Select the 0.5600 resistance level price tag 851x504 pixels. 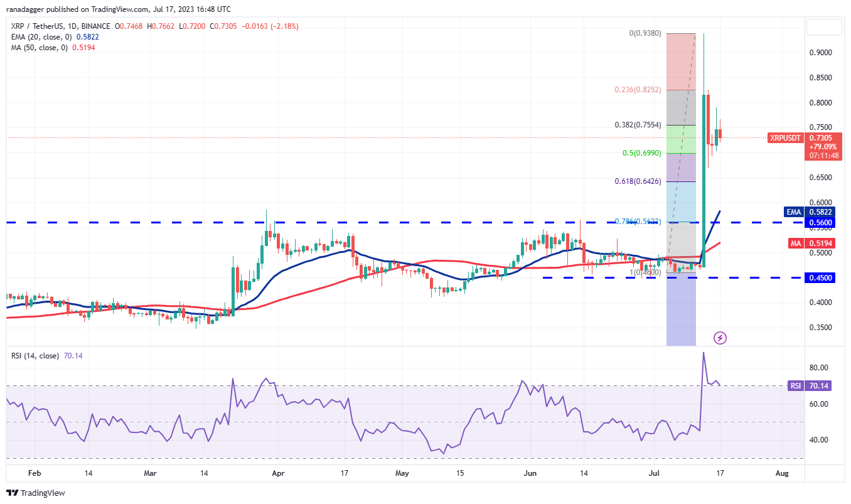pyautogui.click(x=820, y=222)
